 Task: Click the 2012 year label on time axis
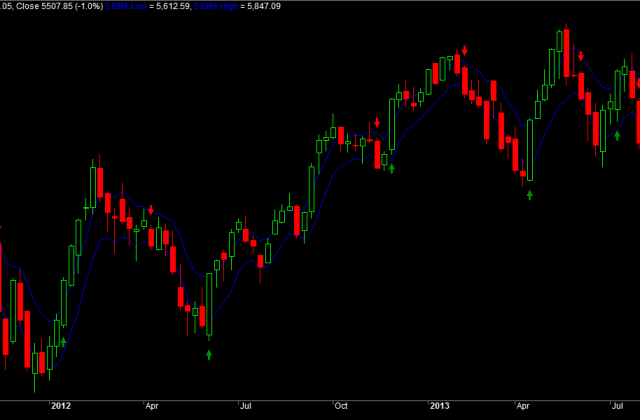tap(60, 406)
